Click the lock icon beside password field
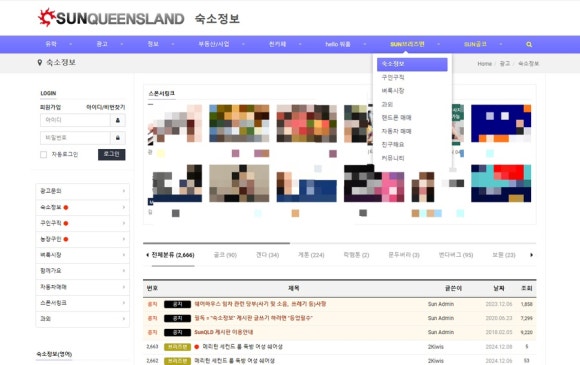The image size is (580, 365). pos(118,138)
